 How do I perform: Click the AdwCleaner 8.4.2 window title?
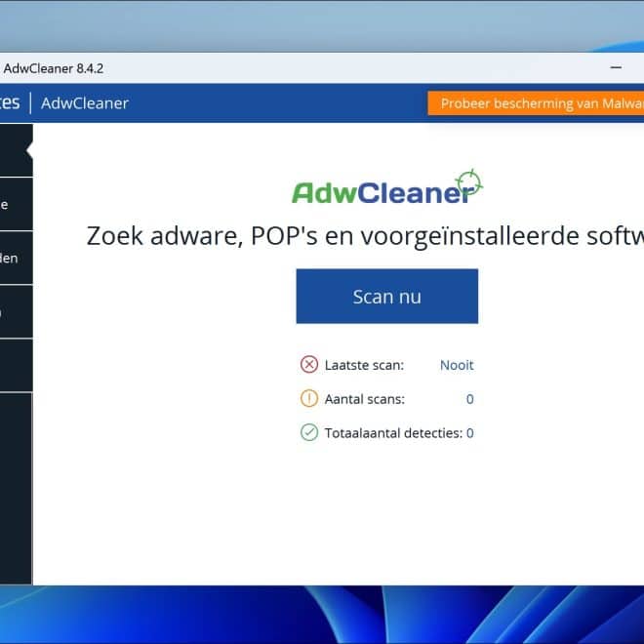54,68
